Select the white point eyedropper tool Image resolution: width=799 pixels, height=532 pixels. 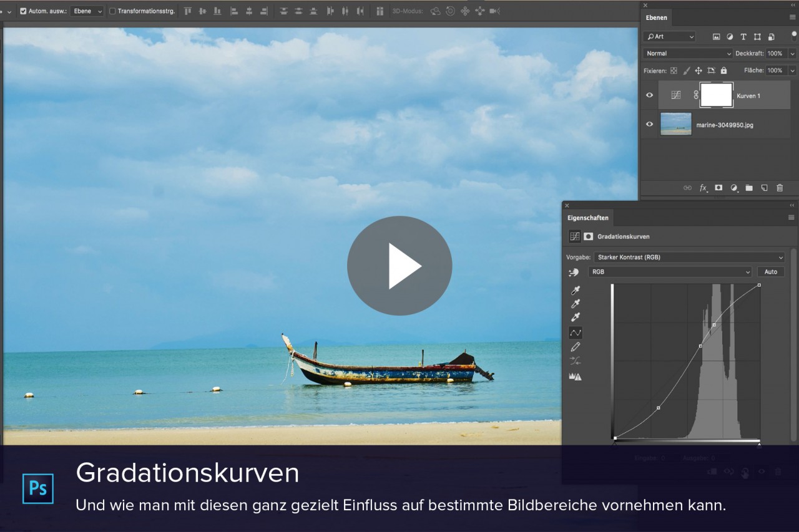575,317
